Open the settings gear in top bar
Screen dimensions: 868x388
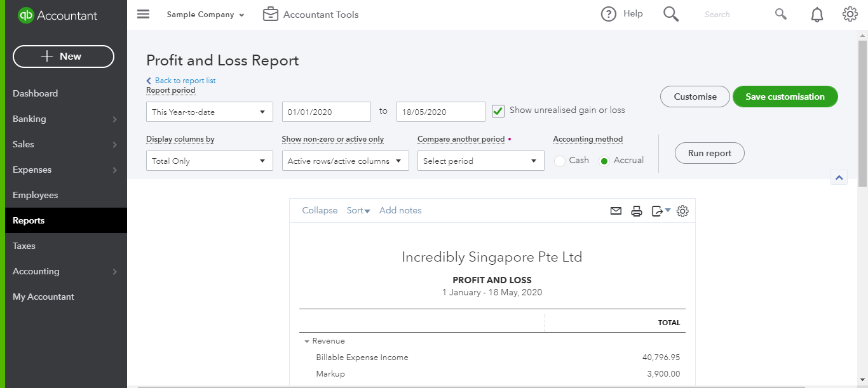tap(850, 14)
